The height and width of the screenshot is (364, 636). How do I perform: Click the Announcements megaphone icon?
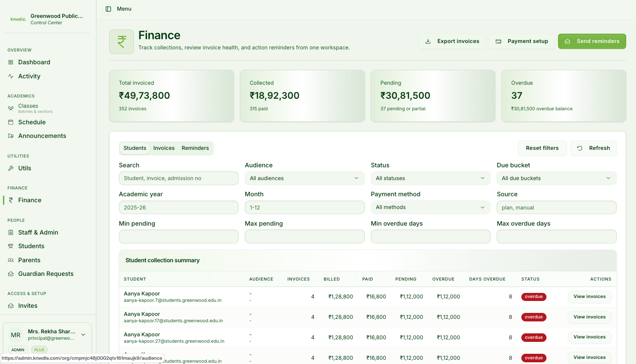coord(11,136)
